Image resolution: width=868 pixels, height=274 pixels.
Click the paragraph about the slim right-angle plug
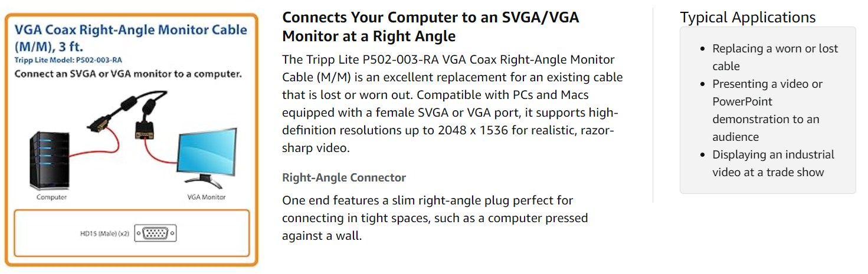coord(435,218)
